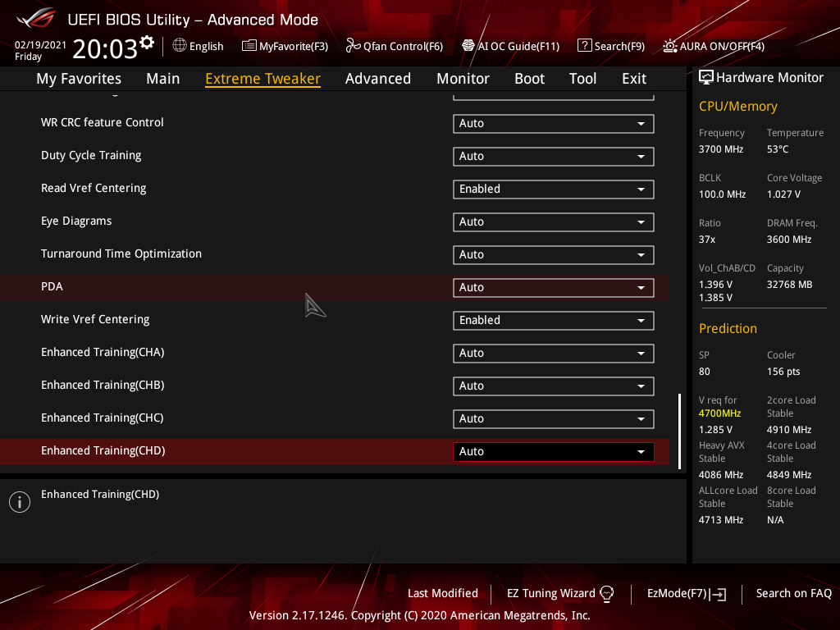Open Enhanced Training(CHC) dropdown
Image resolution: width=840 pixels, height=630 pixels.
point(554,419)
